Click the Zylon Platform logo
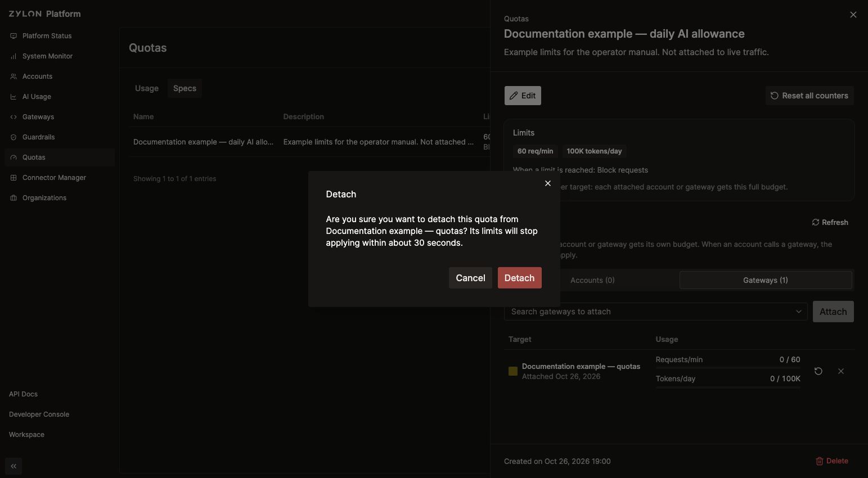Viewport: 868px width, 478px height. pos(44,13)
